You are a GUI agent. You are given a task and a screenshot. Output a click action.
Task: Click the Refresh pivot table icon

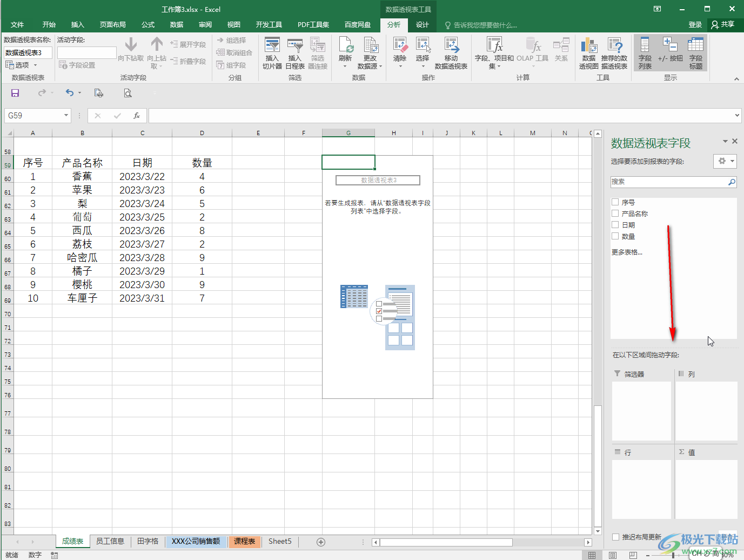(x=345, y=45)
